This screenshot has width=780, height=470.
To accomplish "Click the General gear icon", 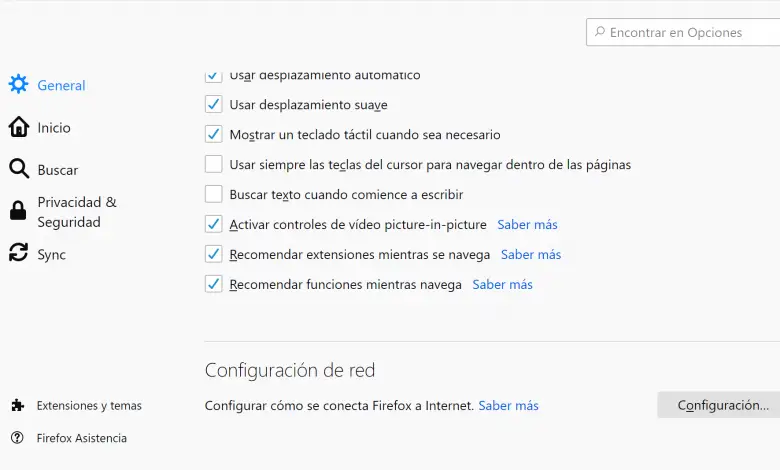I will [x=18, y=85].
